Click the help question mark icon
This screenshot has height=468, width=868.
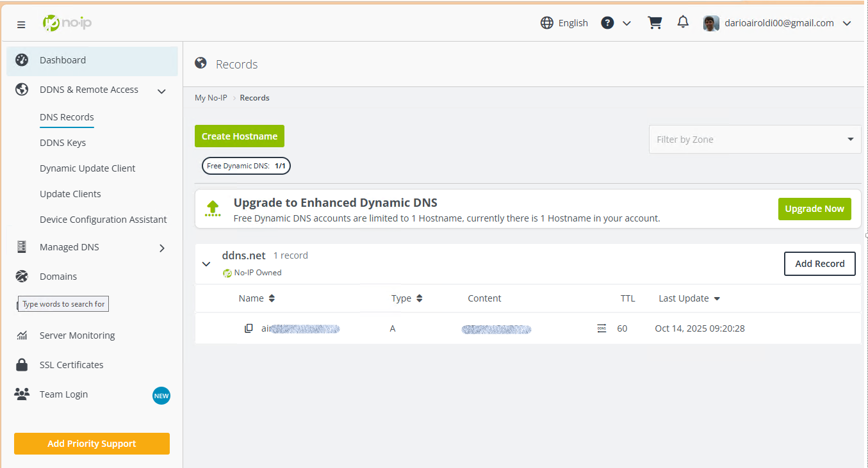[607, 23]
